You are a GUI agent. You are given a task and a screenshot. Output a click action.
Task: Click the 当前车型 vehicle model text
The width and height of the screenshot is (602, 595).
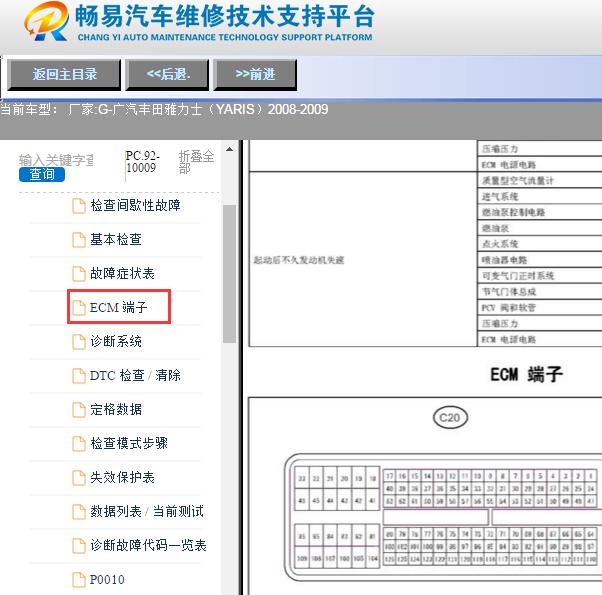(164, 110)
